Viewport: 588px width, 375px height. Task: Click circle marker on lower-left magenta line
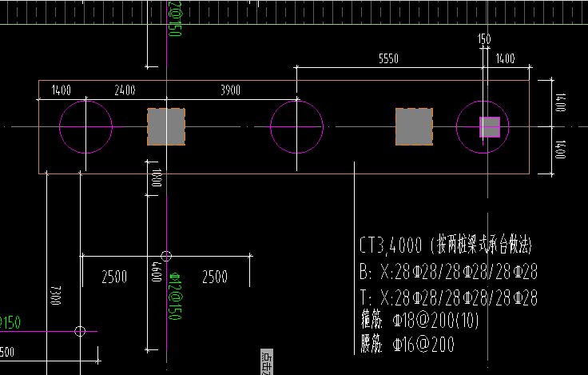80,331
